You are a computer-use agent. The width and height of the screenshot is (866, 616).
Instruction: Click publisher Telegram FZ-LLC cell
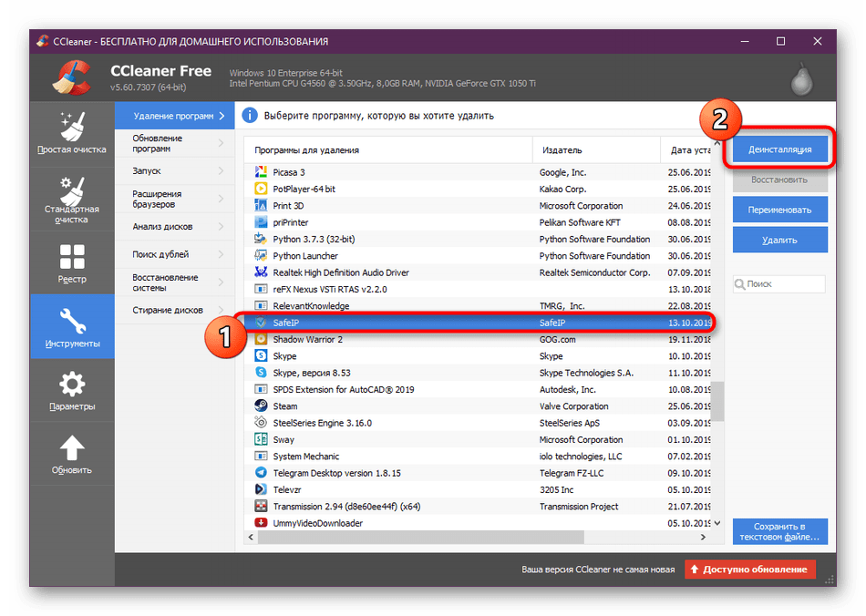572,473
